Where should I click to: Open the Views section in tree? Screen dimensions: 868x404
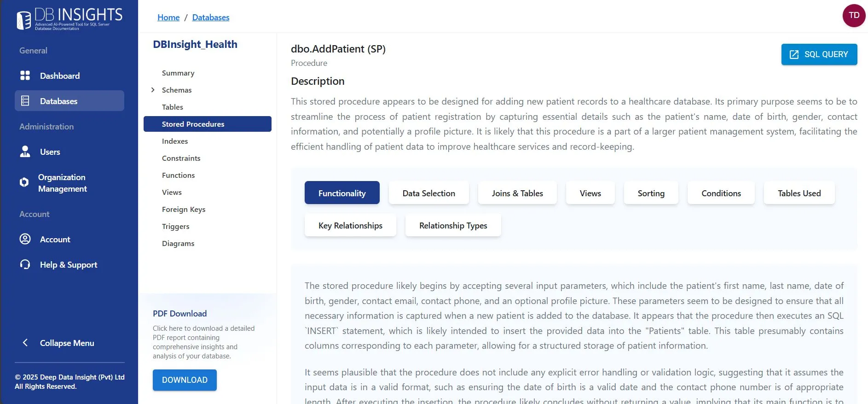point(172,192)
